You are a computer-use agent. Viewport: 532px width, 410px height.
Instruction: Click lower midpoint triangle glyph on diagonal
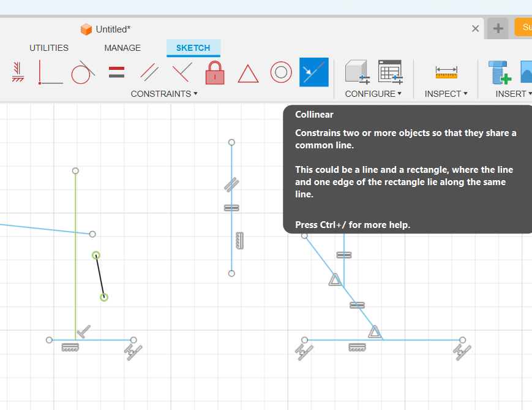coord(375,332)
